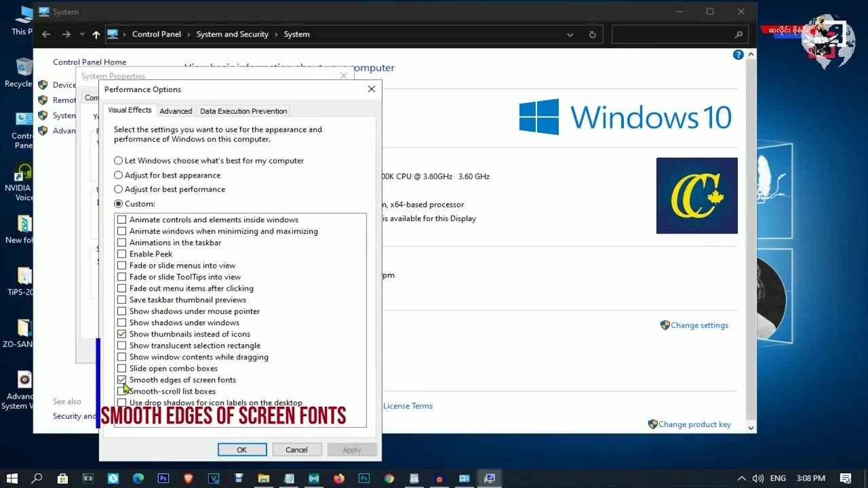868x488 pixels.
Task: Select Adjust for best appearance
Action: pyautogui.click(x=119, y=175)
